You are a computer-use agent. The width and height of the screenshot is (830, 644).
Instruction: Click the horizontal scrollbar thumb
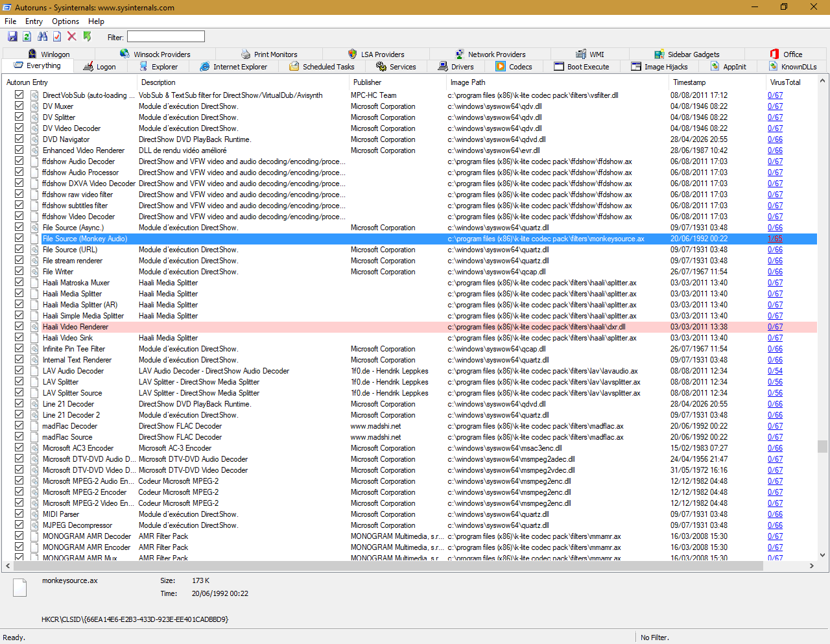pos(388,566)
